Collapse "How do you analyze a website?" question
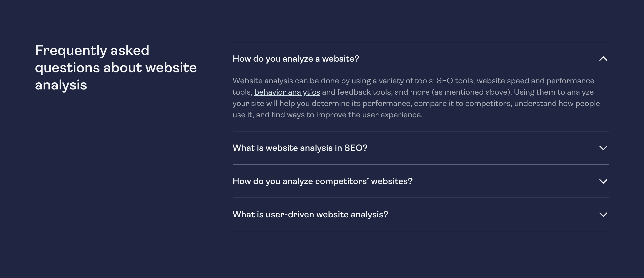The image size is (644, 278). point(421,59)
